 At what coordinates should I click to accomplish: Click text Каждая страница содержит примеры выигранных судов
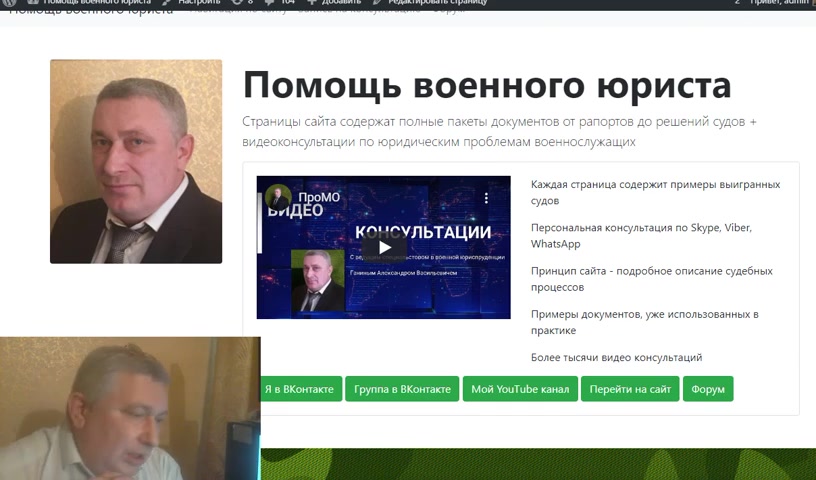656,192
